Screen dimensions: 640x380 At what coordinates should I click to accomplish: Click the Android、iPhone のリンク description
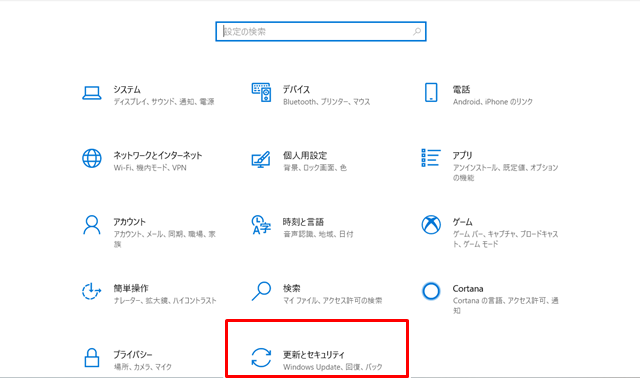point(493,102)
